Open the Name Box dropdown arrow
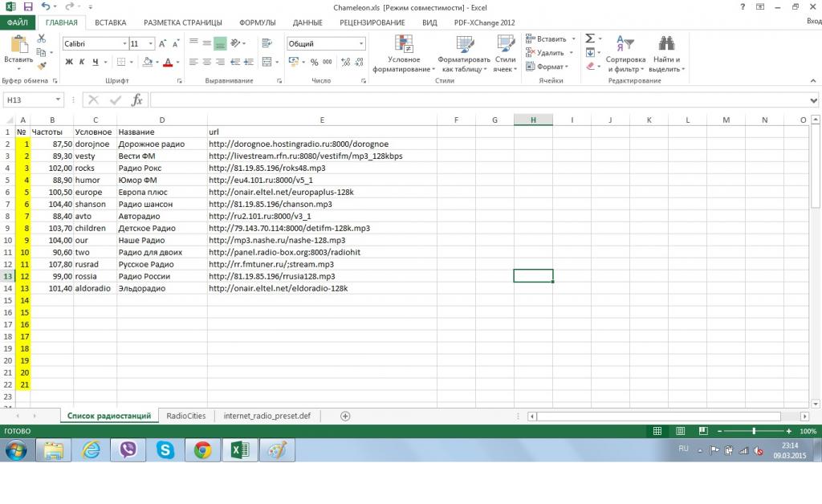The height and width of the screenshot is (504, 822). (x=58, y=100)
